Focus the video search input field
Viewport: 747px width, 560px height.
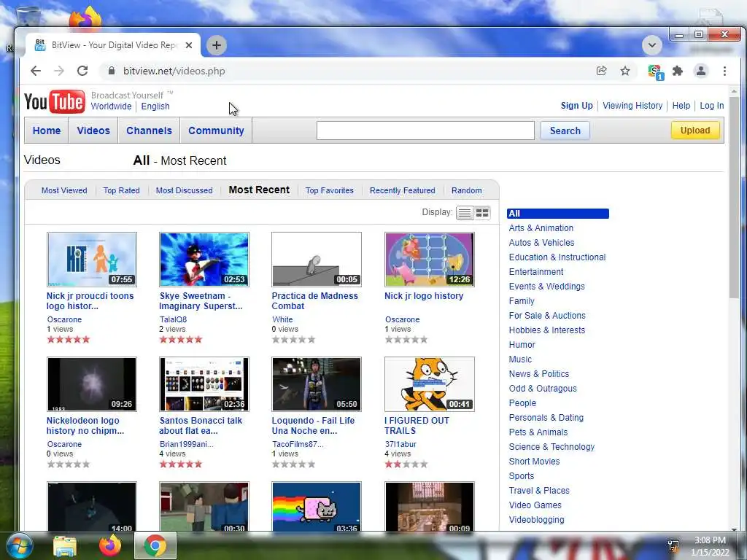click(x=425, y=131)
